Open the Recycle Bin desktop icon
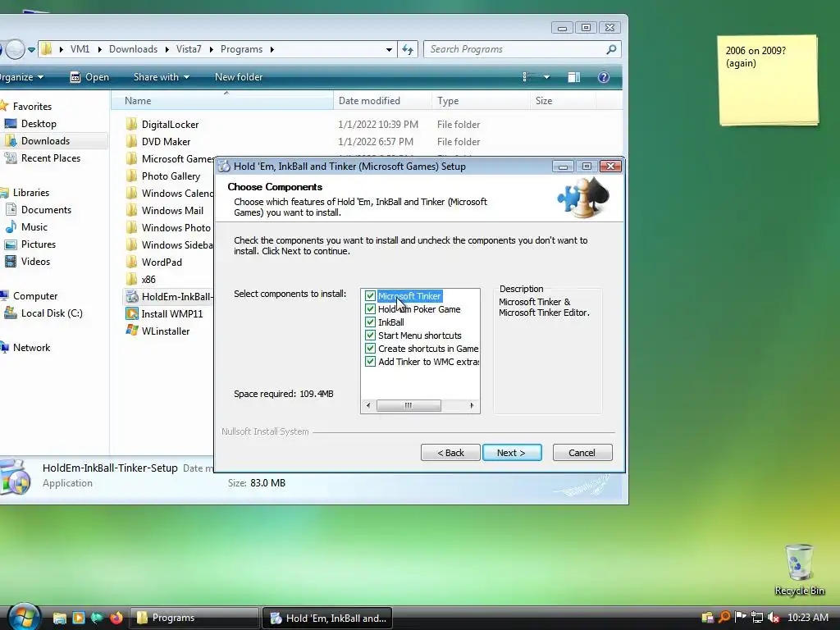This screenshot has height=630, width=840. pos(799,569)
